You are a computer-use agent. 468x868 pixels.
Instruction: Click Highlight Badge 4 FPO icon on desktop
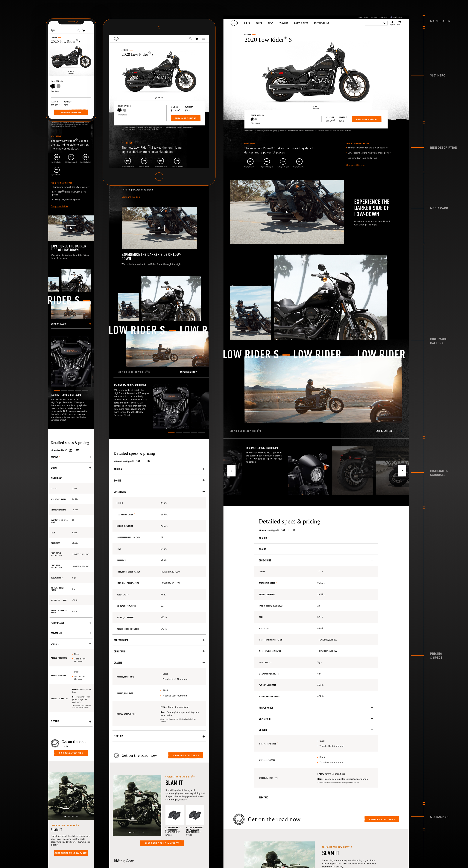(x=300, y=161)
